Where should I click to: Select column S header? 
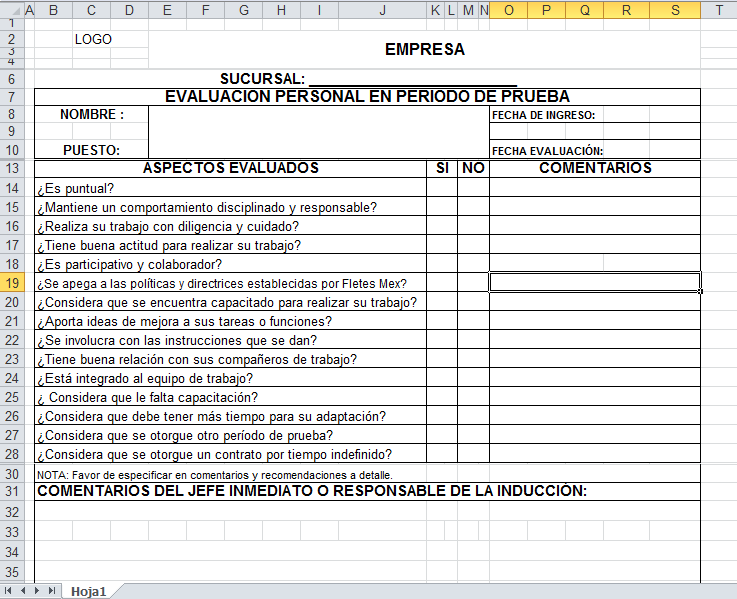[x=675, y=10]
